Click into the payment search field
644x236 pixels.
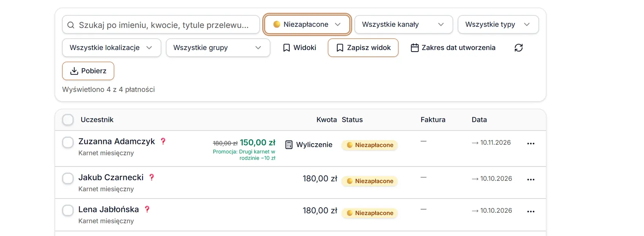[x=161, y=25]
